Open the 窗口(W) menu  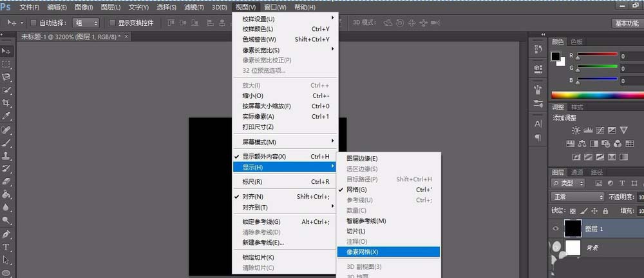pos(275,7)
